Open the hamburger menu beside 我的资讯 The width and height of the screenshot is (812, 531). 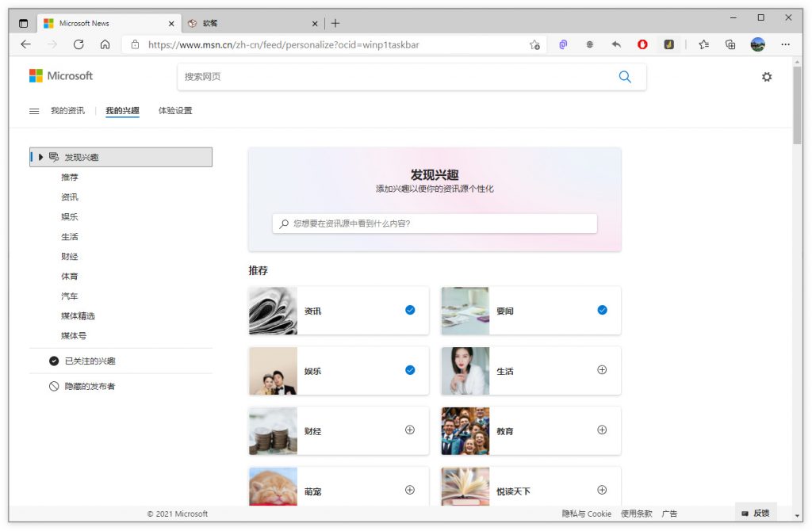click(34, 111)
